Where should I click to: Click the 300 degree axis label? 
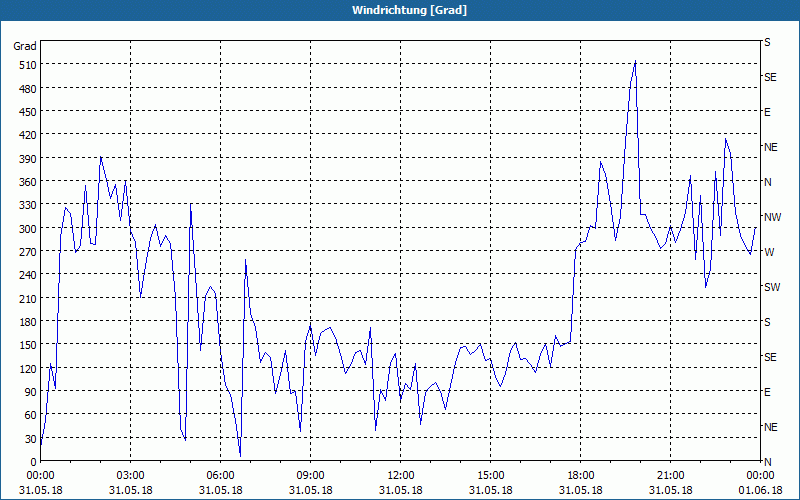(28, 229)
